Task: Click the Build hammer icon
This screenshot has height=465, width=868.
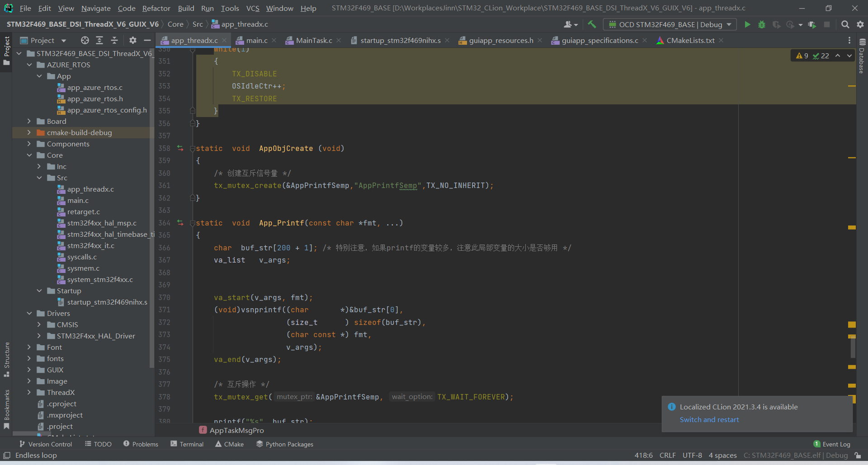Action: [x=592, y=24]
